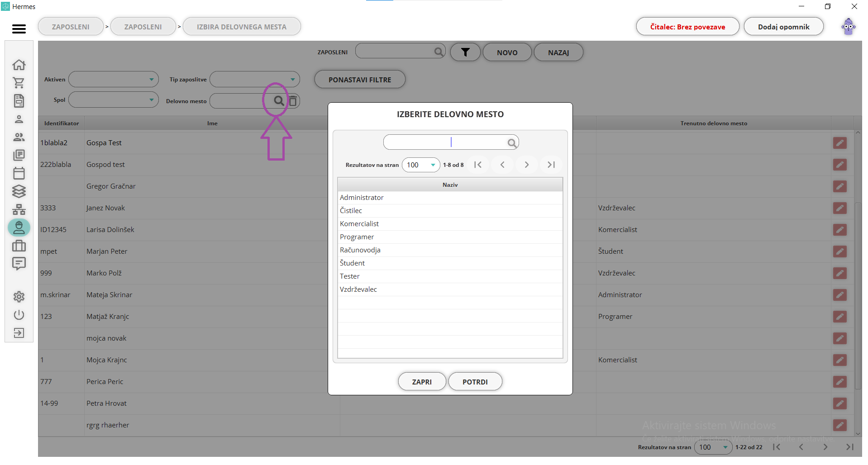Open Delovno mesto search magnifier
This screenshot has height=465, width=868.
point(279,101)
